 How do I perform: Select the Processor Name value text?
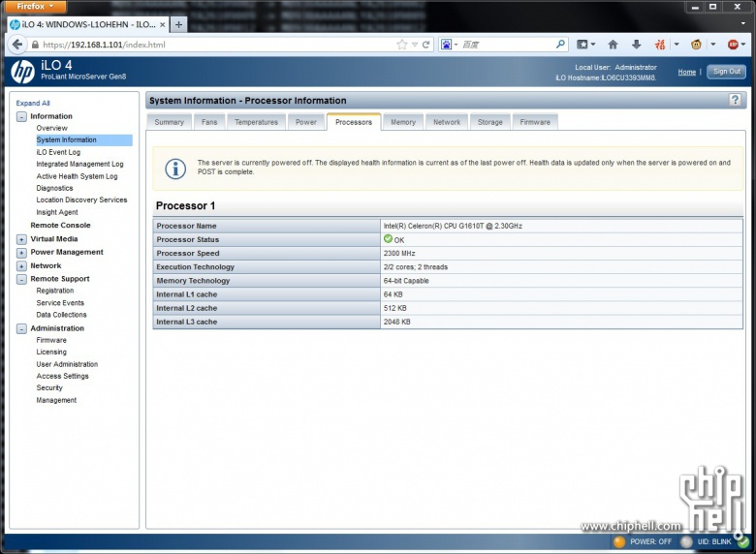point(453,226)
